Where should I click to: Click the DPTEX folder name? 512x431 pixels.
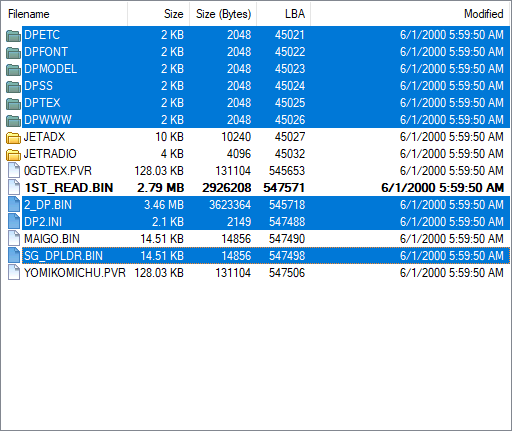coord(42,103)
